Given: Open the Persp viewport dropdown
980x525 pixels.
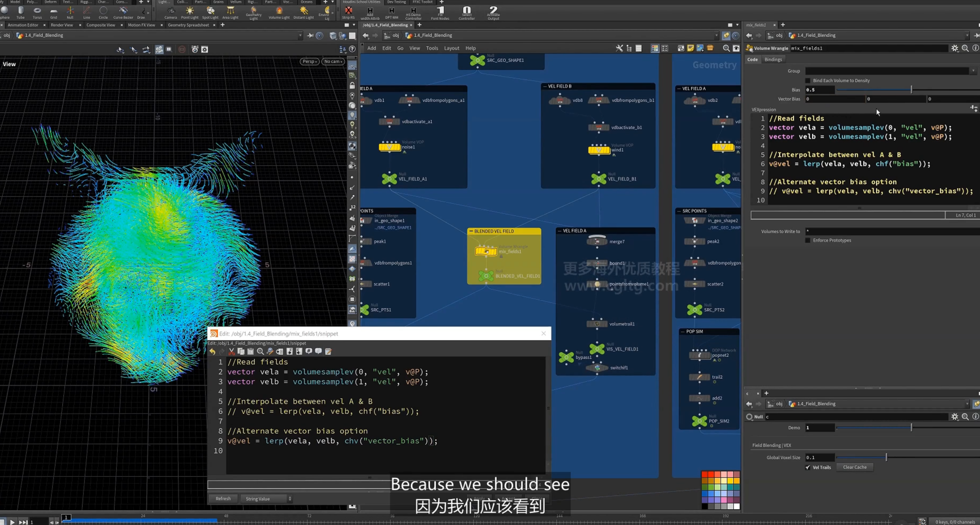Looking at the screenshot, I should pos(310,61).
